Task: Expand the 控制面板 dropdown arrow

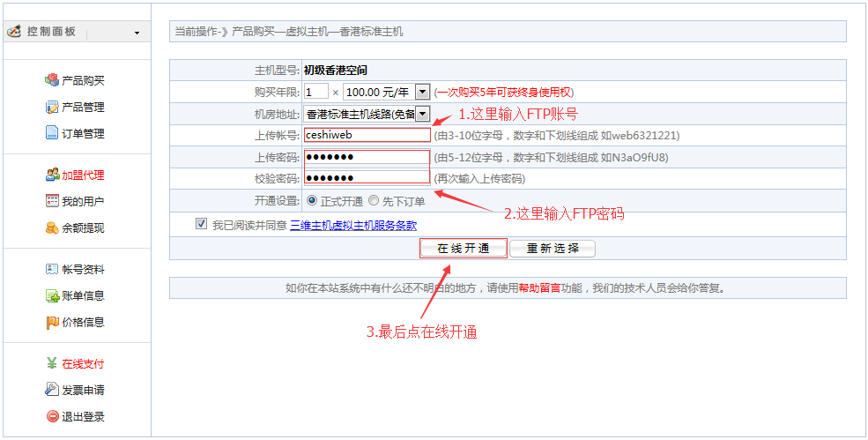Action: (x=137, y=34)
